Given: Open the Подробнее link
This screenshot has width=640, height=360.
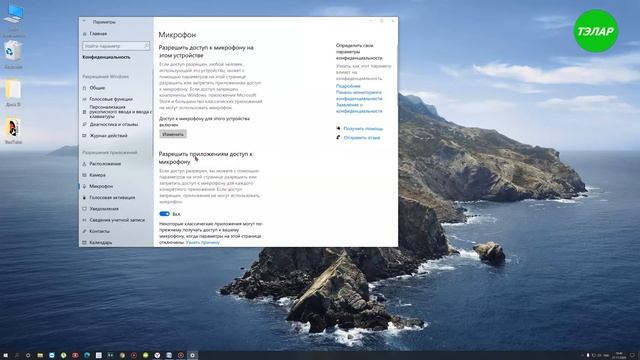Looking at the screenshot, I should click(348, 86).
